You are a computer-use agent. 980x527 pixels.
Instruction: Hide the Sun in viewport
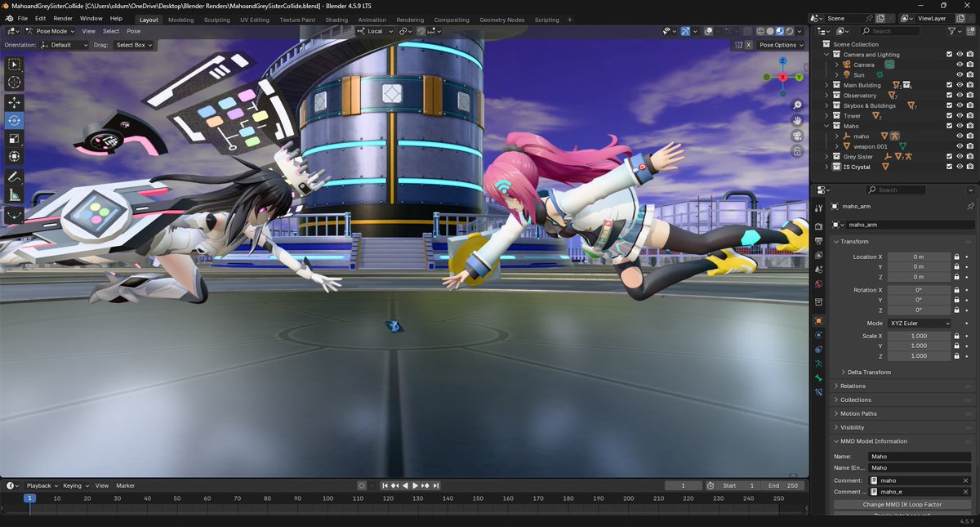[x=960, y=75]
